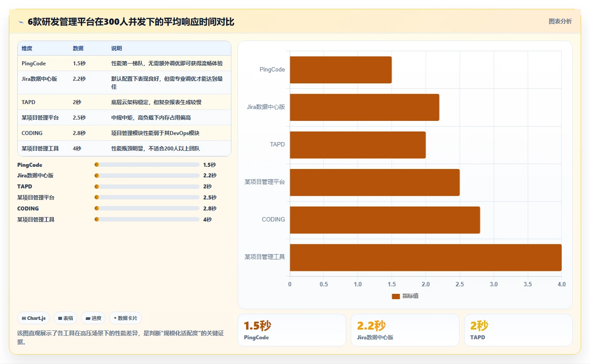
Task: Click the PingCode progress bar
Action: point(147,165)
